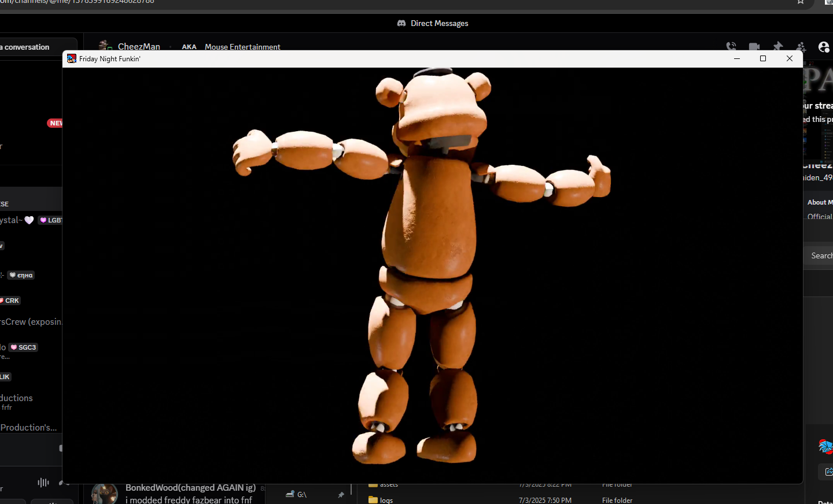Maximize the Friday Night Funkin' window
The image size is (833, 504).
(763, 58)
